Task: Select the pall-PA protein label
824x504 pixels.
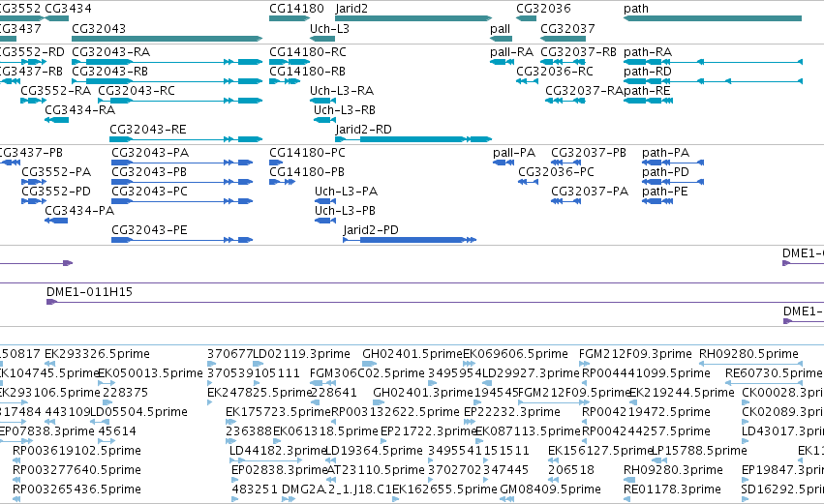Action: (x=514, y=153)
